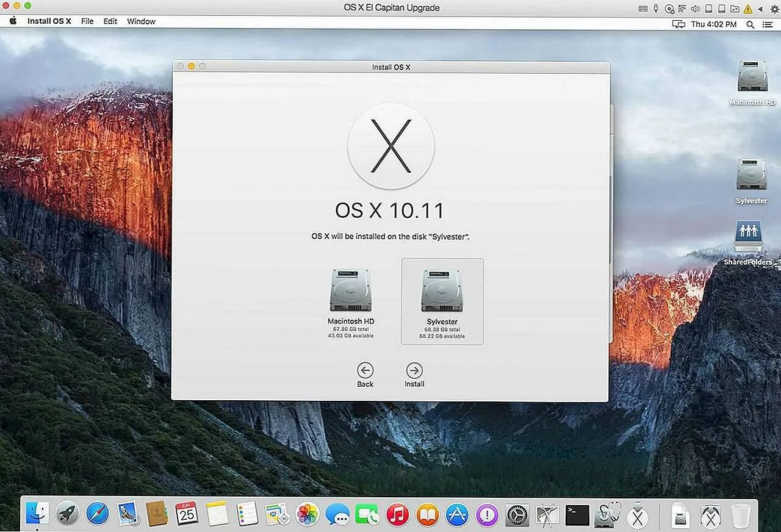Open iBooks in the dock

point(427,514)
